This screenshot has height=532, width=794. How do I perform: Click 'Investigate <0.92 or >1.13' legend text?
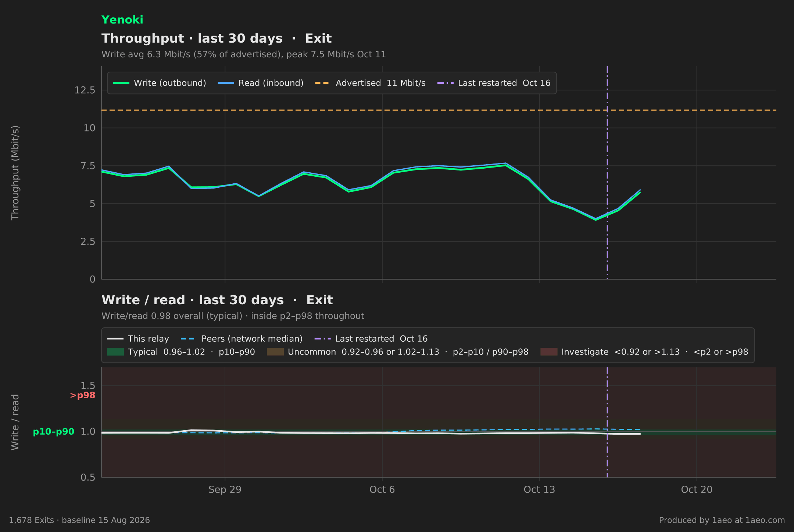tap(655, 352)
